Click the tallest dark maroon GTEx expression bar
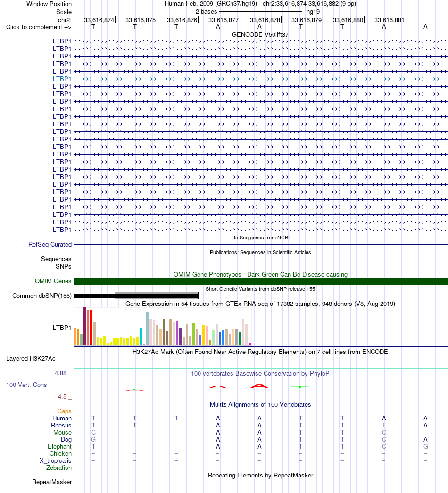The width and height of the screenshot is (448, 493). click(84, 326)
